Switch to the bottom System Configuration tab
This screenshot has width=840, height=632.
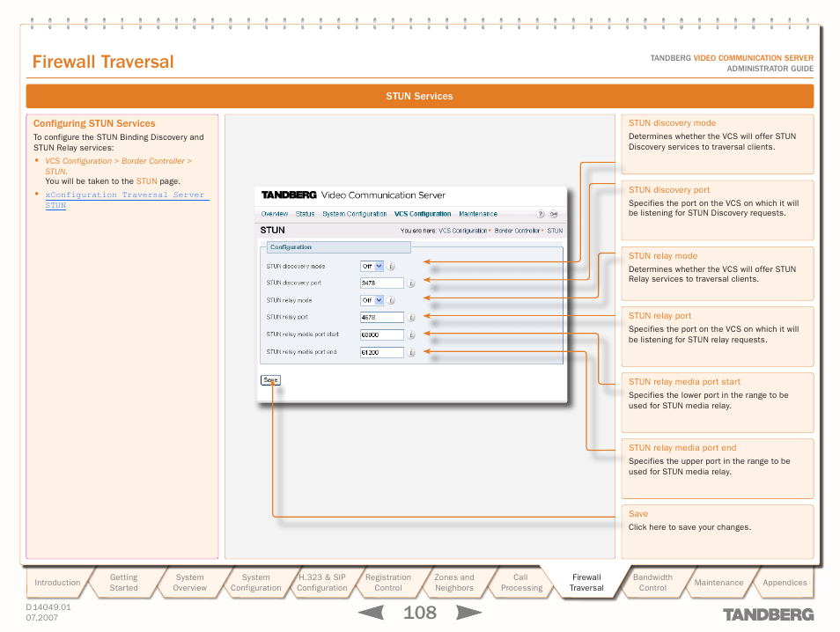[x=255, y=582]
